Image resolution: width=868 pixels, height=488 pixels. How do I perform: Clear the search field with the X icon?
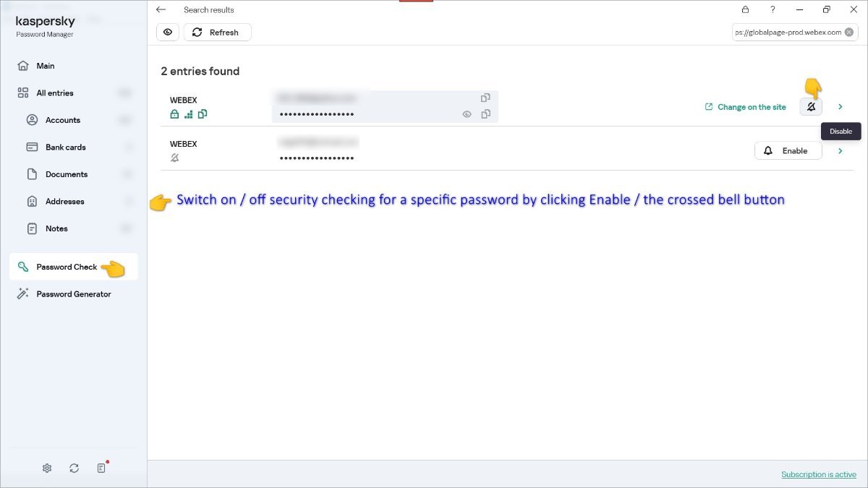(849, 33)
